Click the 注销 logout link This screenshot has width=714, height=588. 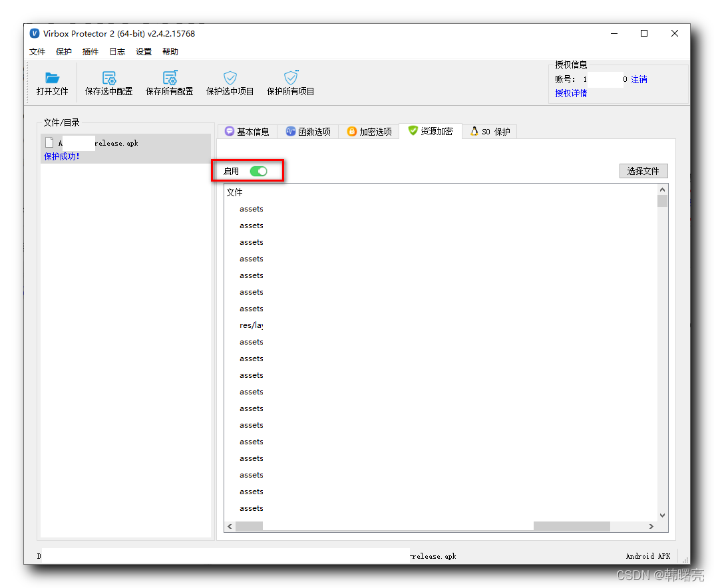tap(639, 79)
